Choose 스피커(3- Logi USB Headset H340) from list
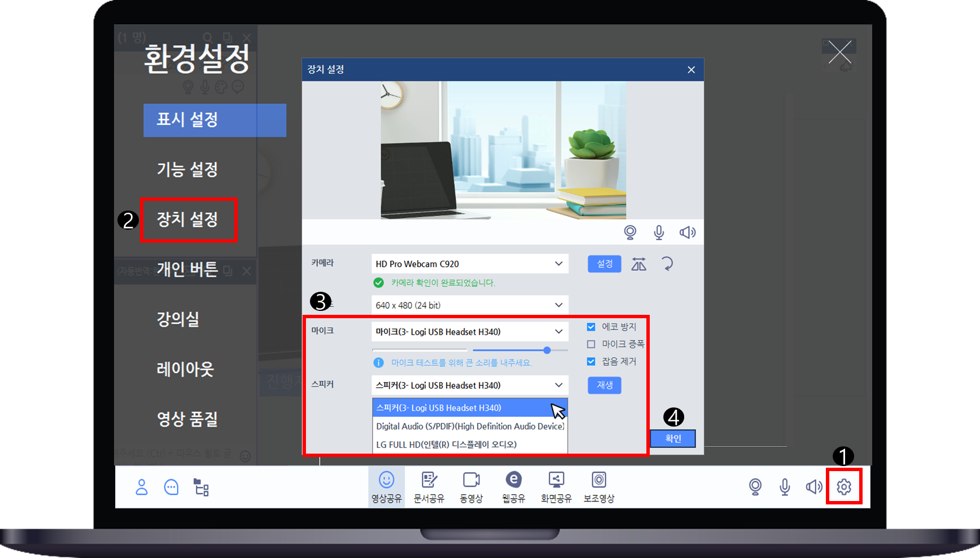Image resolution: width=980 pixels, height=558 pixels. [x=470, y=408]
